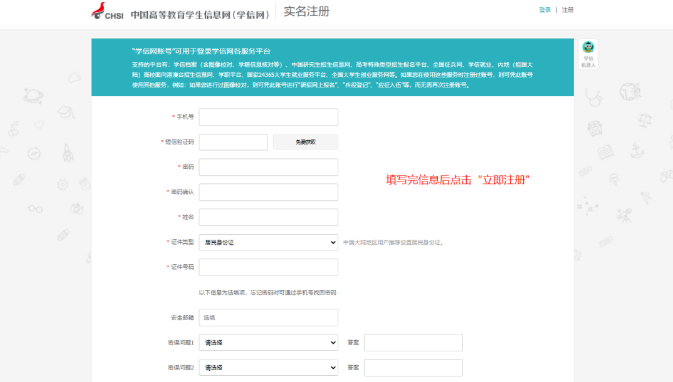The height and width of the screenshot is (382, 673).
Task: Focus the 短信验证码 input field
Action: coord(233,142)
